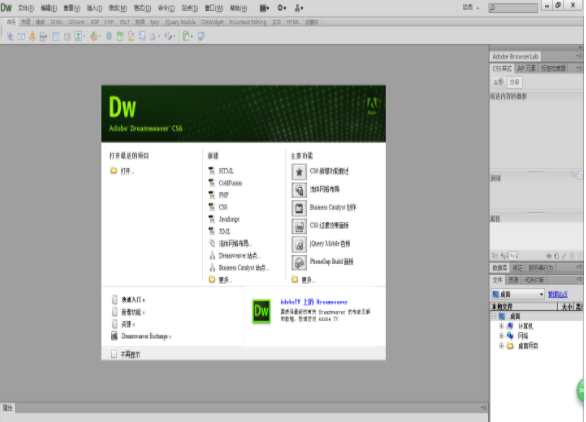Image resolution: width=586 pixels, height=422 pixels.
Task: Click the Business Catalyst authoring feature icon
Action: click(299, 208)
